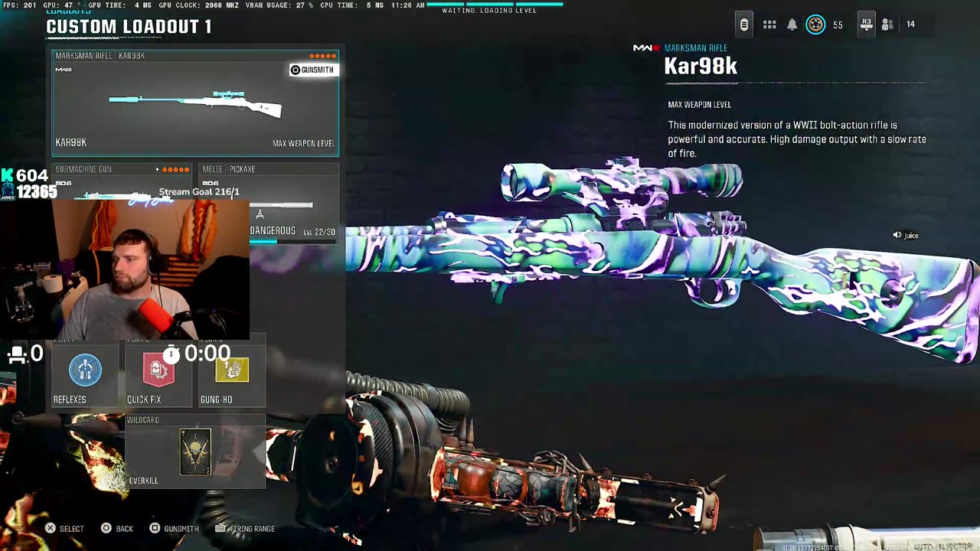Click the cross Select button prompt

[64, 529]
